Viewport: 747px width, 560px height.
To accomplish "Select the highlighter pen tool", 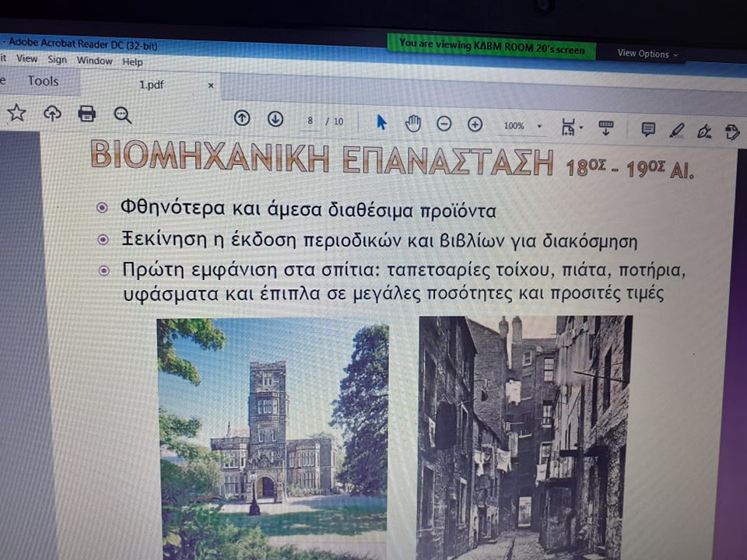I will coord(676,130).
